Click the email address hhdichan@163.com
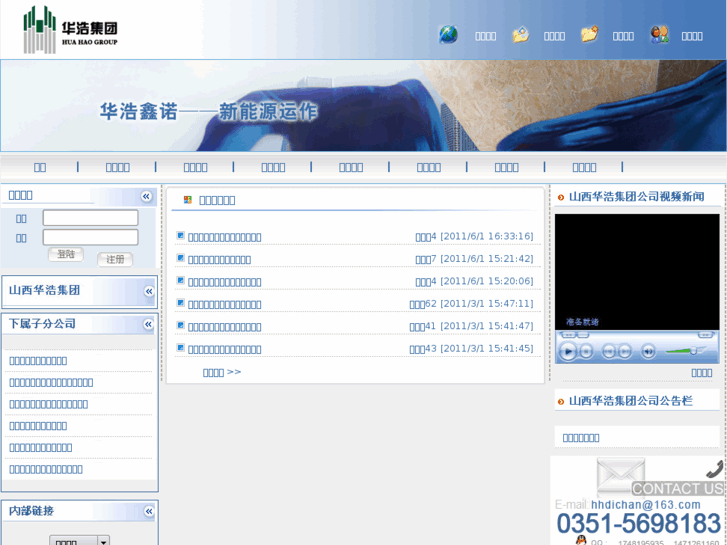 [646, 505]
